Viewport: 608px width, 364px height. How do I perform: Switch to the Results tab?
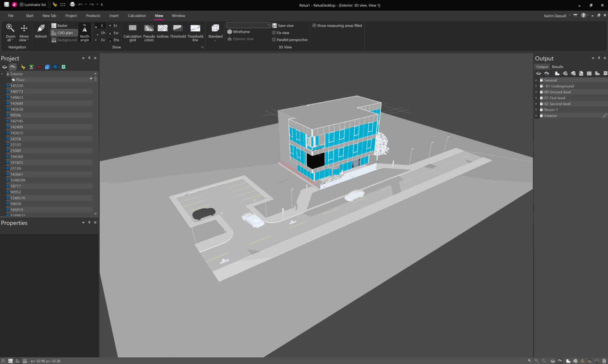tap(557, 67)
